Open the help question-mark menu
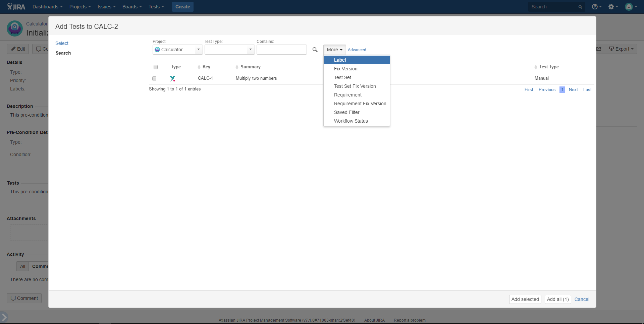The width and height of the screenshot is (644, 324). [596, 7]
